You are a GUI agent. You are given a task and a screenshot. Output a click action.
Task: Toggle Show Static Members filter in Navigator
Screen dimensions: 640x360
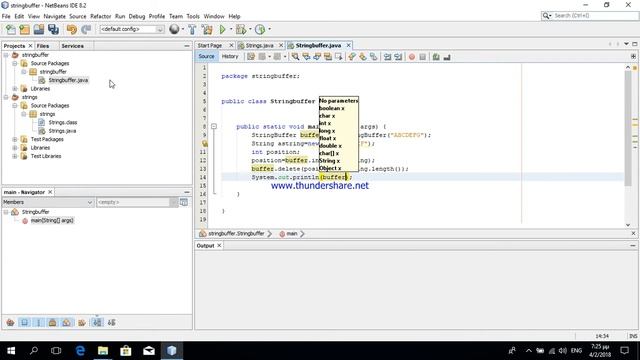[x=39, y=322]
